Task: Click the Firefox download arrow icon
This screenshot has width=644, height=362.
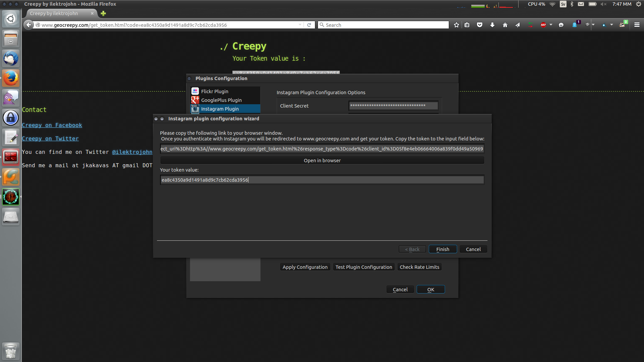Action: pyautogui.click(x=492, y=25)
